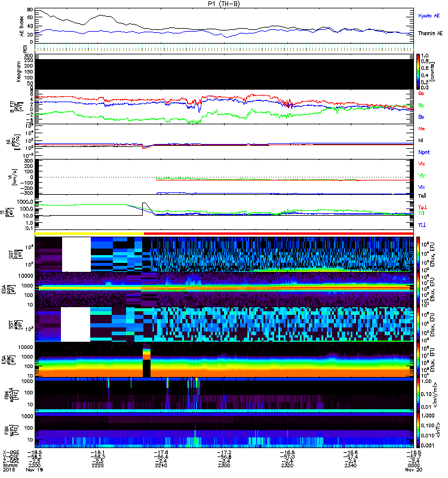Click the red Te perpendicular legend label

422,207
